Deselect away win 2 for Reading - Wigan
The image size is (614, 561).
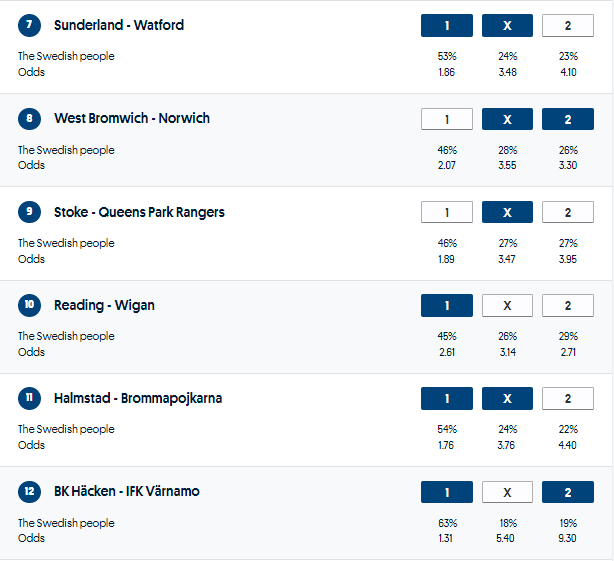(567, 305)
